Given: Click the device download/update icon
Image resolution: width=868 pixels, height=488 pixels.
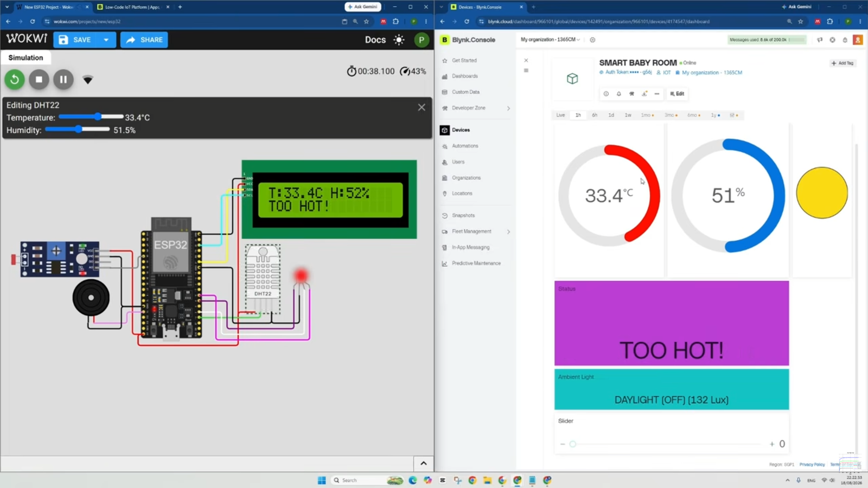Looking at the screenshot, I should [x=644, y=94].
